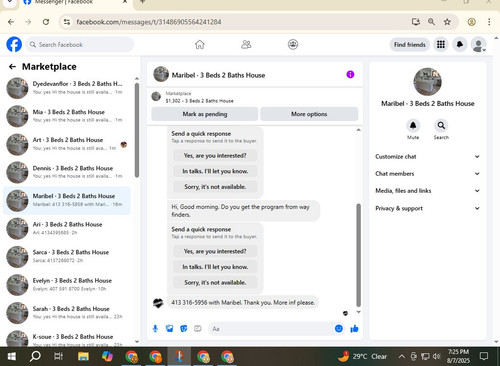500x366 pixels.
Task: Click Mark as pending button
Action: (205, 114)
